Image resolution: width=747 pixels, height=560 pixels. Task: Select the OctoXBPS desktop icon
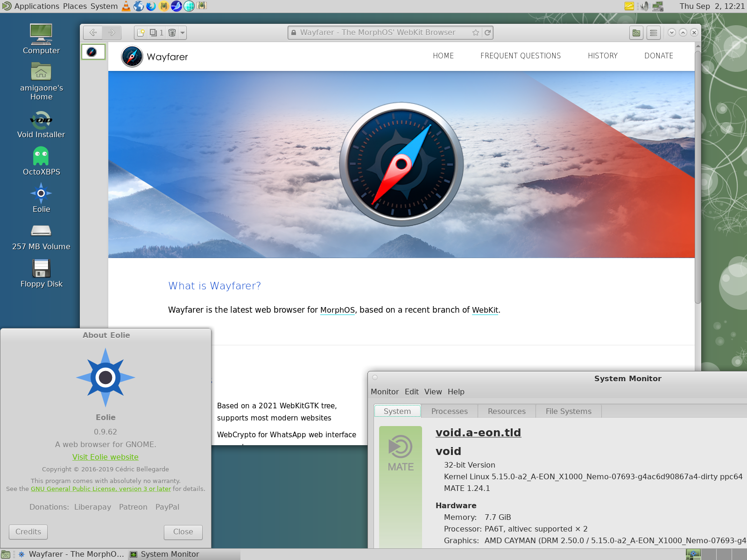(41, 161)
